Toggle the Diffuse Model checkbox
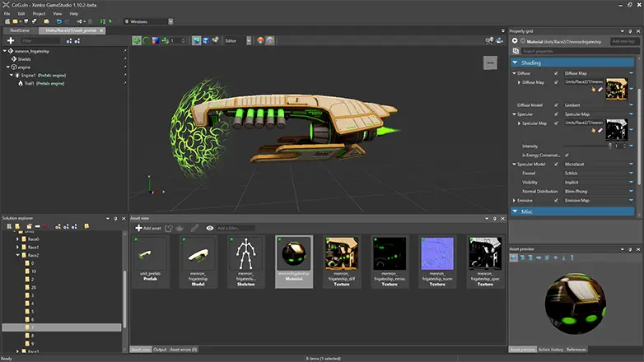This screenshot has height=362, width=644. 556,105
